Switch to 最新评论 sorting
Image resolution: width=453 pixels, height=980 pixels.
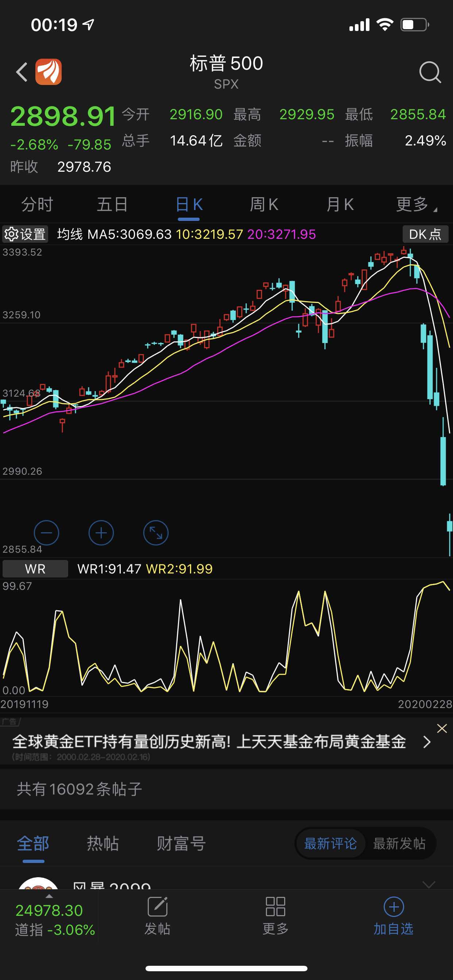[330, 843]
